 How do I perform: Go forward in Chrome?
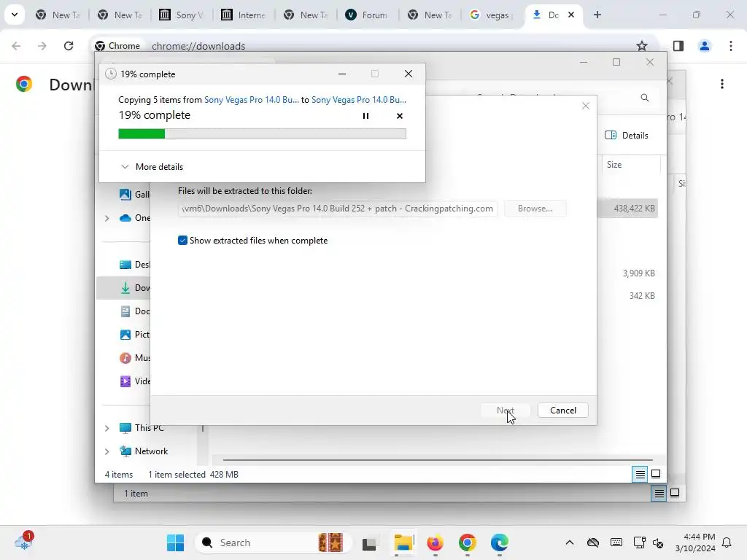click(x=42, y=46)
